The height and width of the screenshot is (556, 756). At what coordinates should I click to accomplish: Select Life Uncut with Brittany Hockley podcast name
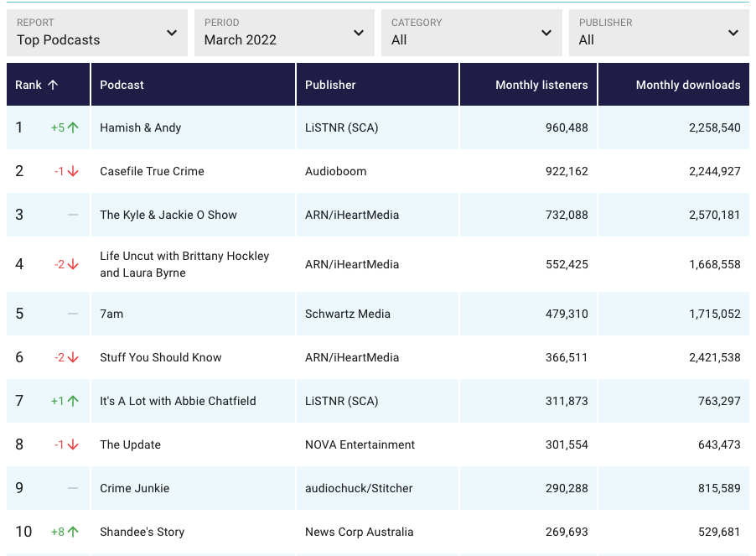tap(184, 264)
